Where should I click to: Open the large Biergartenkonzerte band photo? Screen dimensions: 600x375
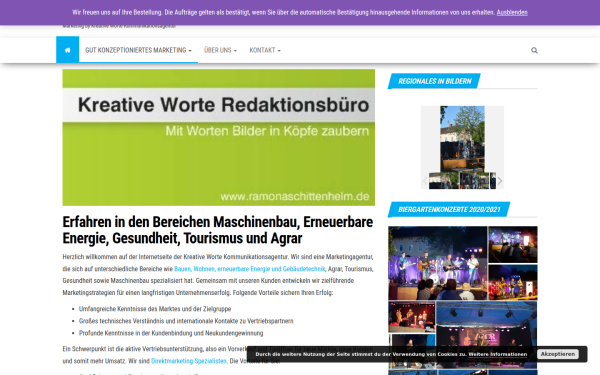437,263
